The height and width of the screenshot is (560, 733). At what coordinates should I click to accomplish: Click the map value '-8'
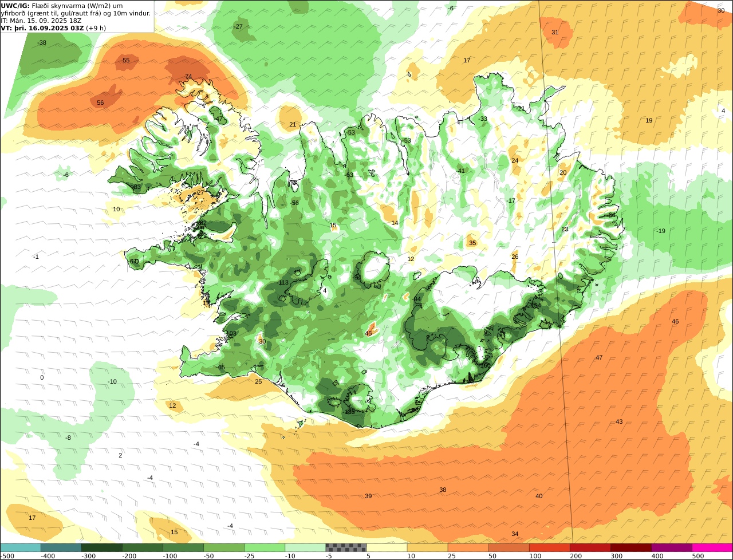68,438
